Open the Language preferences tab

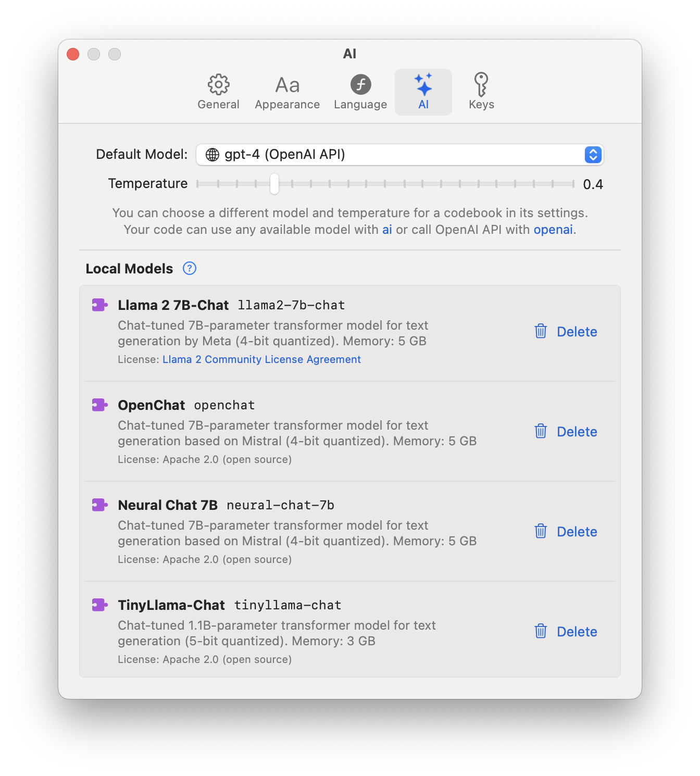(x=360, y=92)
